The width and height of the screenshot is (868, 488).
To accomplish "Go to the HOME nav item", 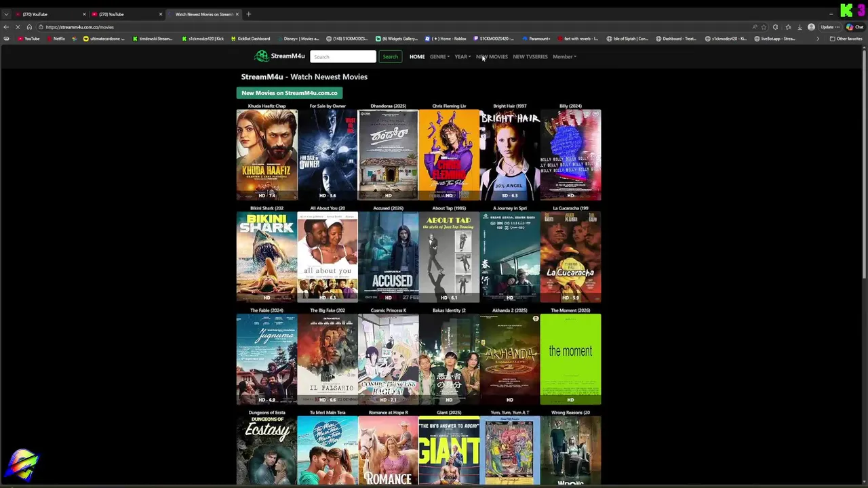I will tap(417, 57).
